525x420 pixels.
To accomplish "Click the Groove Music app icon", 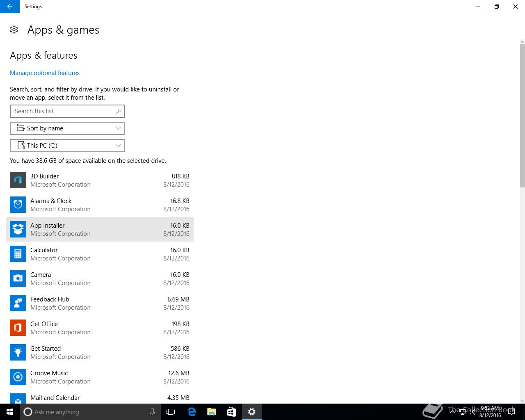I will (x=18, y=377).
